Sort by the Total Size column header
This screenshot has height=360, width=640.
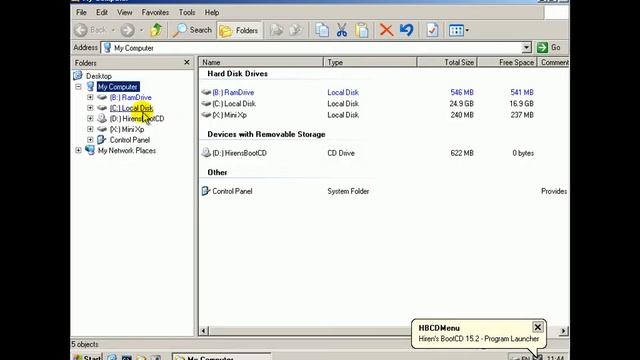point(447,62)
